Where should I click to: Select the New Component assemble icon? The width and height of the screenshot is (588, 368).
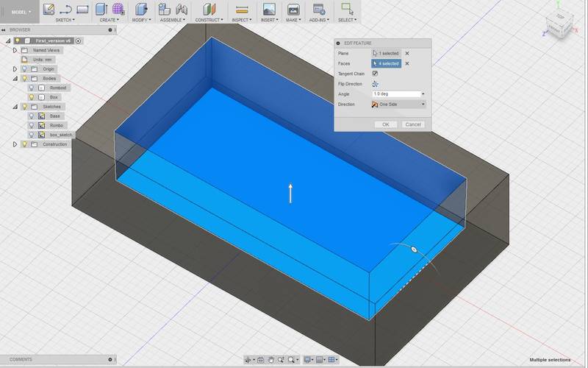(x=164, y=9)
